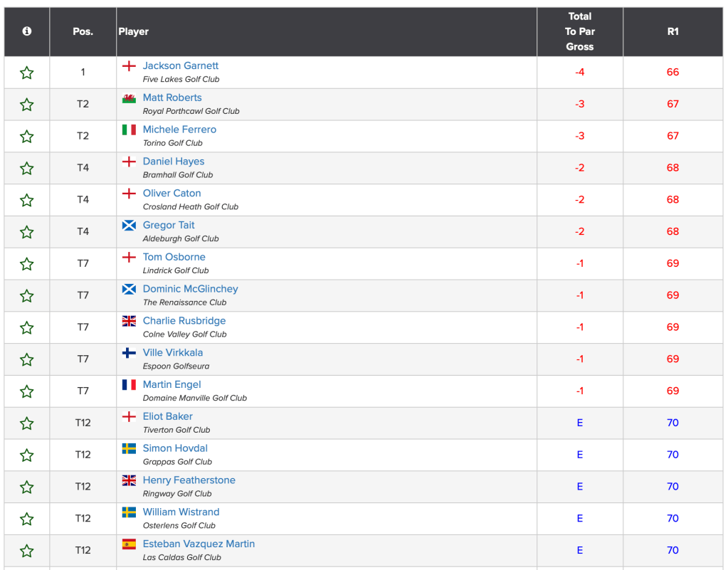Image resolution: width=728 pixels, height=570 pixels.
Task: Click star icon for Esteban Vazquez Martin
Action: pos(27,551)
